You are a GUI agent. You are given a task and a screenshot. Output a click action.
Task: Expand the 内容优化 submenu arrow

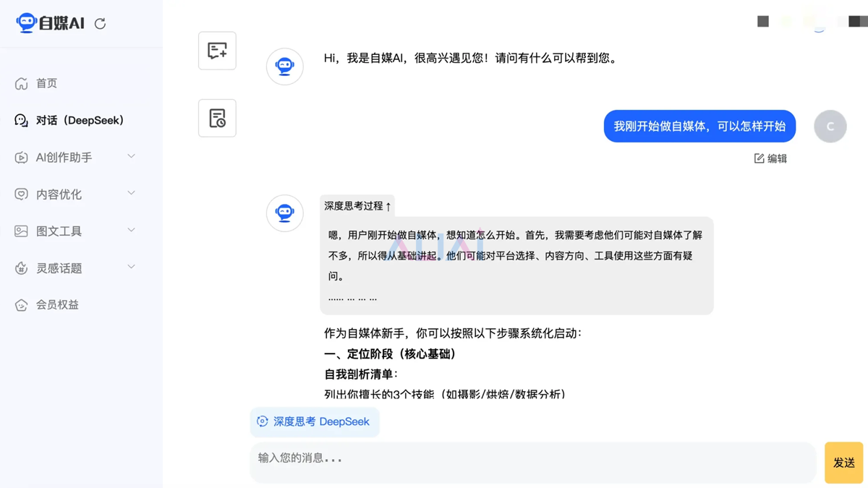[131, 193]
